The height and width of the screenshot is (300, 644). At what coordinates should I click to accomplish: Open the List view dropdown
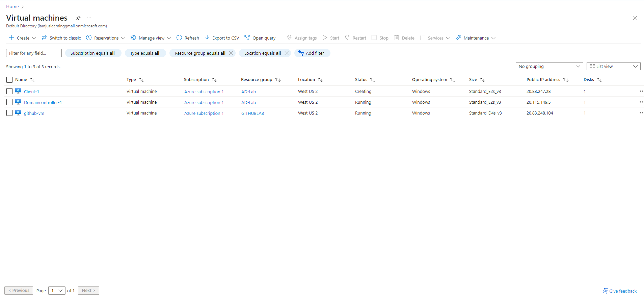click(614, 66)
